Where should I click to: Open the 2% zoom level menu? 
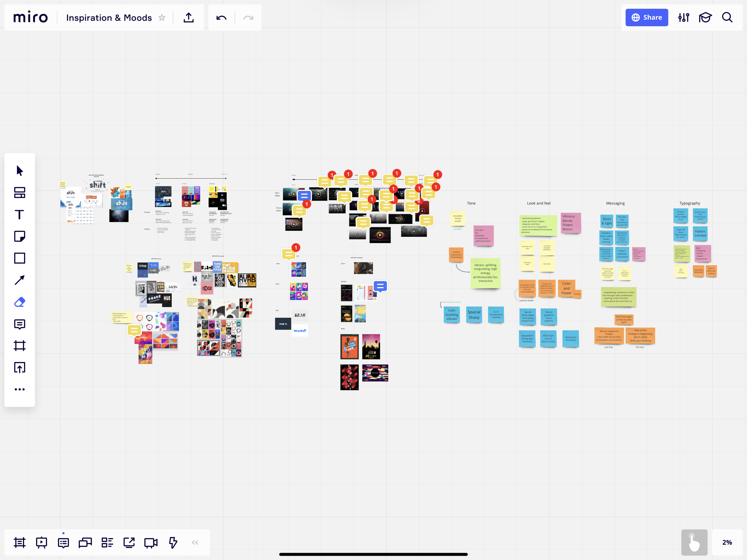pos(727,542)
